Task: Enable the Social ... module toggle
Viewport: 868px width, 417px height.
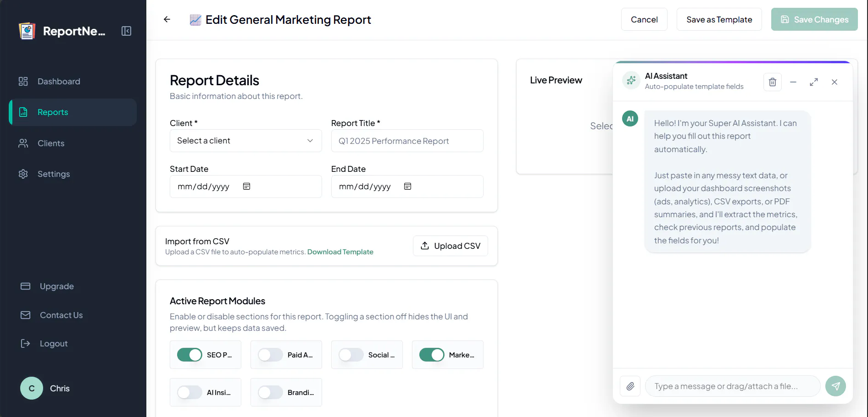Action: click(351, 355)
